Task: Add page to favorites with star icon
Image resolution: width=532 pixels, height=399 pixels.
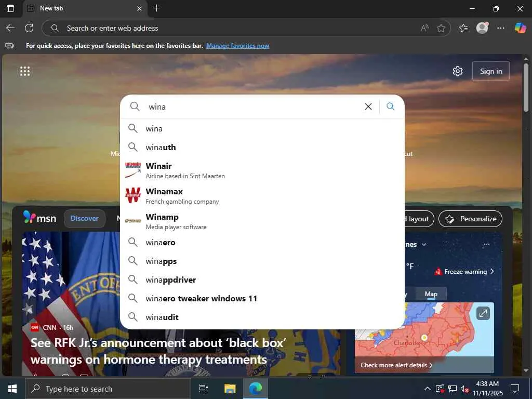Action: (x=441, y=28)
